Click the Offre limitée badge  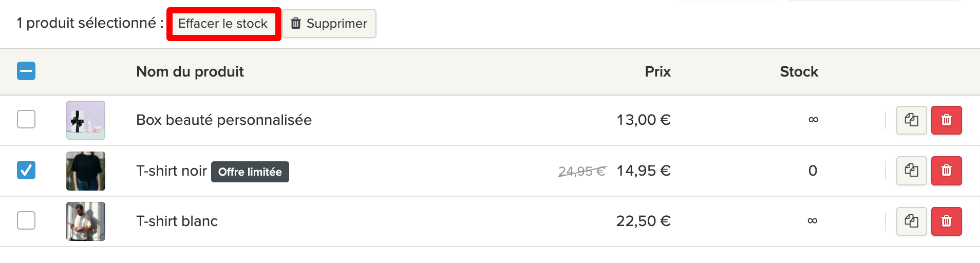tap(250, 172)
